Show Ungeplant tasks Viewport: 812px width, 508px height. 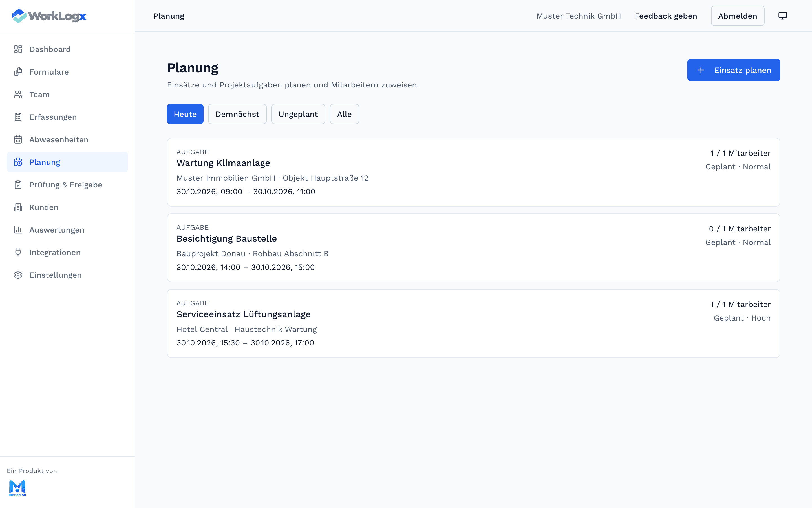point(298,114)
